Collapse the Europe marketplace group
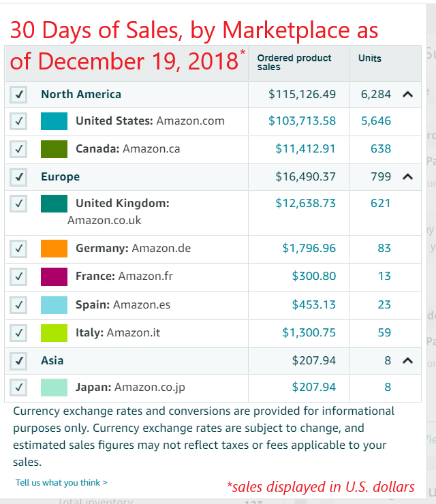The height and width of the screenshot is (504, 436). (407, 177)
